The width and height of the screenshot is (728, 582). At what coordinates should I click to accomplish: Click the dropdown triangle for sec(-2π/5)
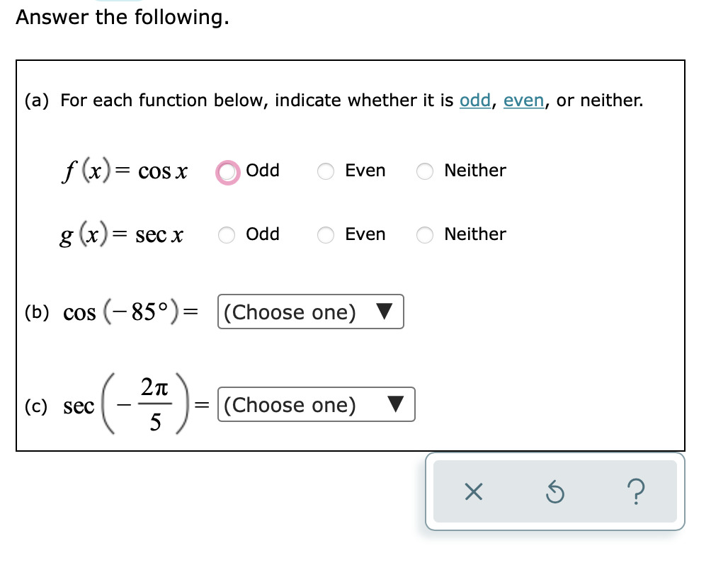pyautogui.click(x=397, y=404)
